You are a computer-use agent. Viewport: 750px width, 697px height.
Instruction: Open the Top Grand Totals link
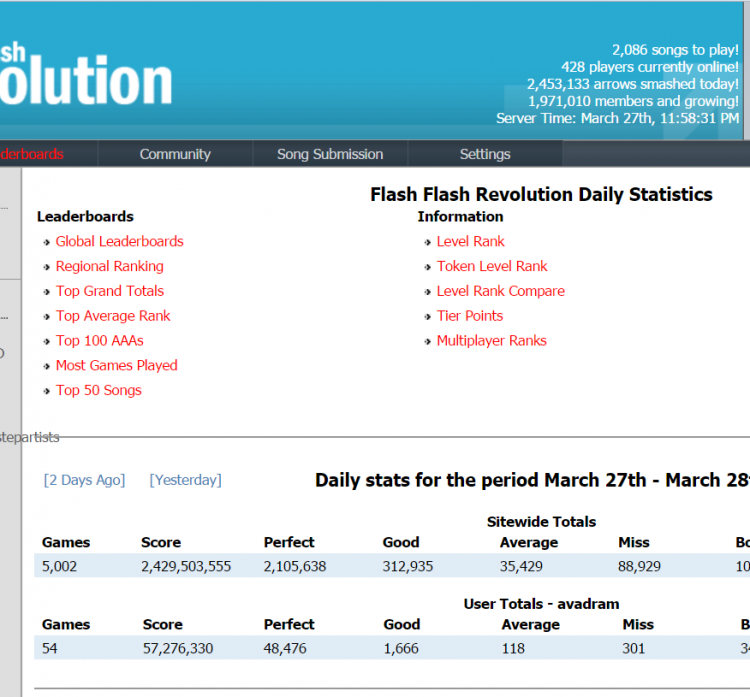click(109, 291)
